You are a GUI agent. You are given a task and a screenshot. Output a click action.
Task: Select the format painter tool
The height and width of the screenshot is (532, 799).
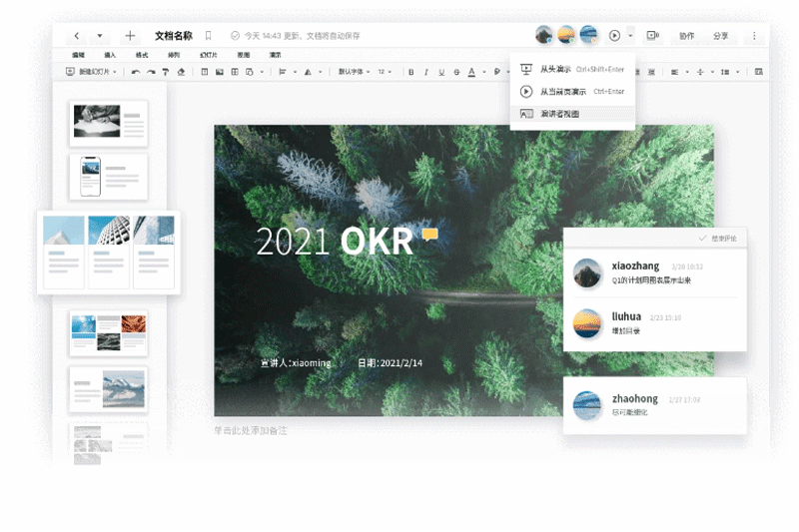[x=165, y=72]
